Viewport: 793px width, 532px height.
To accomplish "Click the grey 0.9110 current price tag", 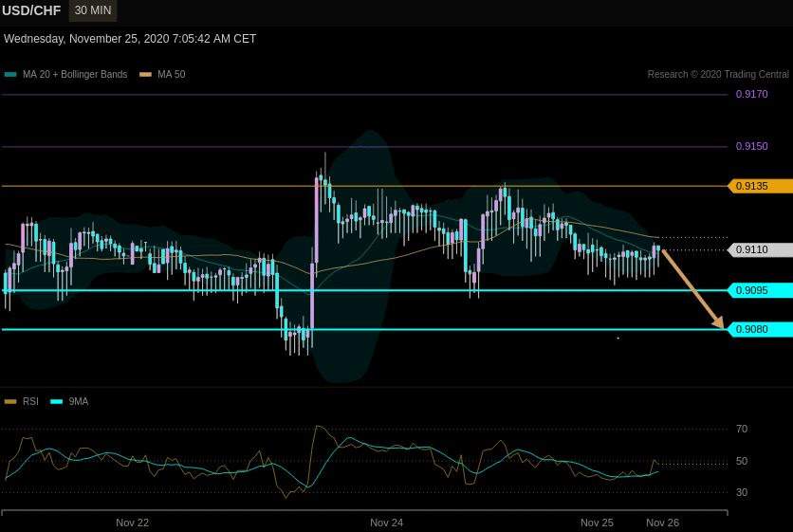I will tap(760, 249).
